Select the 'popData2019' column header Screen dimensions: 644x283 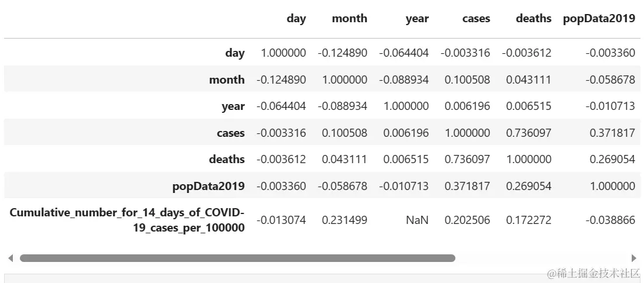pyautogui.click(x=598, y=19)
